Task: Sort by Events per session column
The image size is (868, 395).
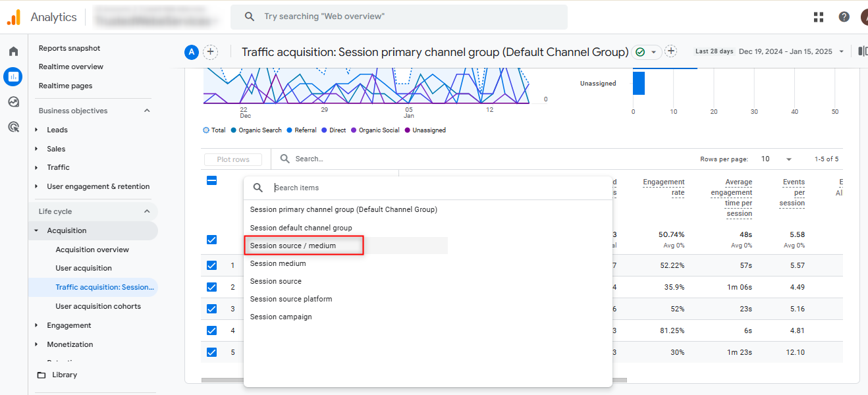Action: 794,192
